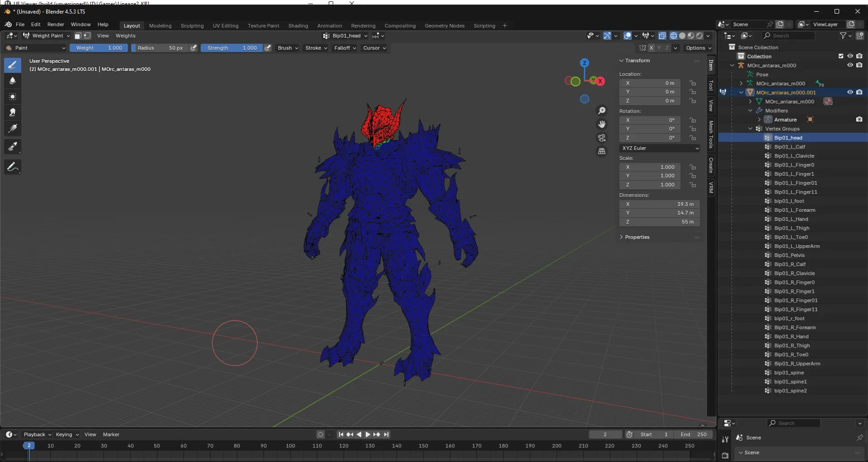The image size is (868, 462).
Task: Click the red X axis gizmo
Action: [x=600, y=81]
